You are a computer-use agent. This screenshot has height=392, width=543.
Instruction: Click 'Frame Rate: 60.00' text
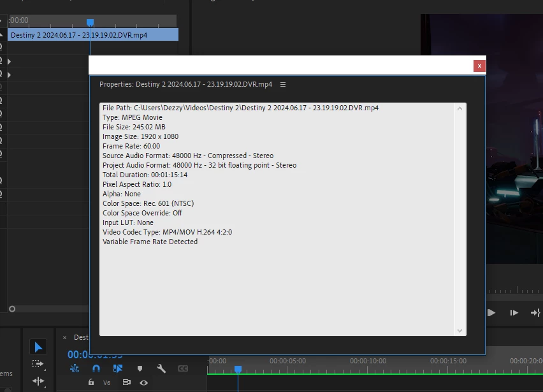pyautogui.click(x=131, y=146)
